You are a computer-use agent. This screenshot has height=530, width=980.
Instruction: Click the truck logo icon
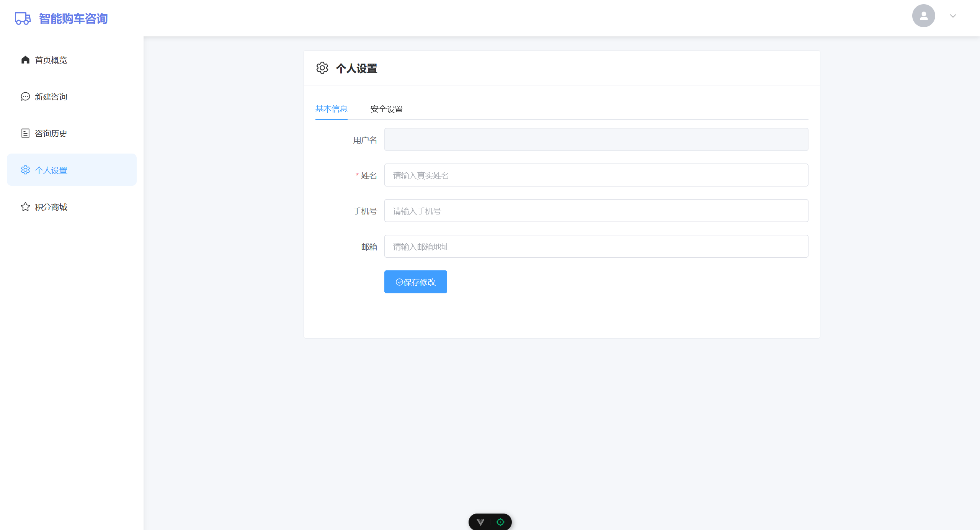tap(23, 18)
